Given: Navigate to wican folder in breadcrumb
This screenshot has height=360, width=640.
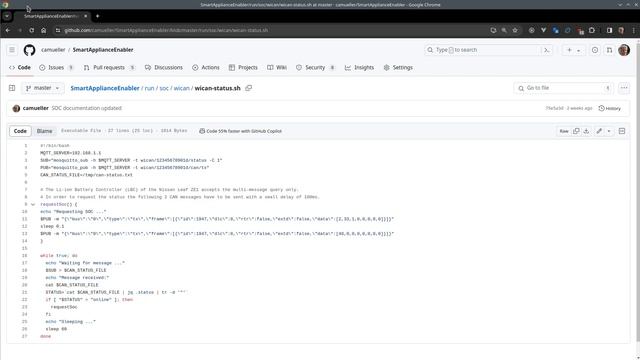Looking at the screenshot, I should point(182,88).
